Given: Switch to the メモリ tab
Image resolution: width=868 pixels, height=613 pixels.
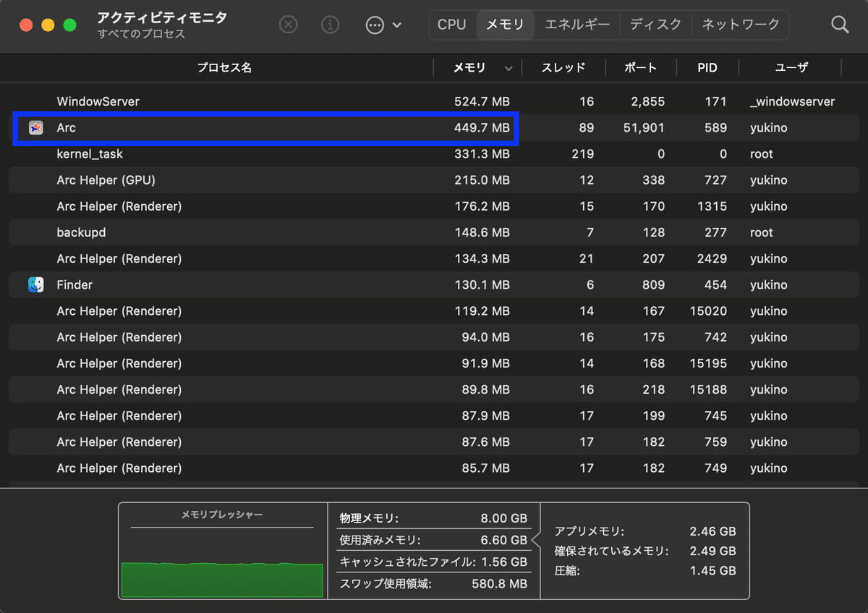Looking at the screenshot, I should [x=505, y=25].
